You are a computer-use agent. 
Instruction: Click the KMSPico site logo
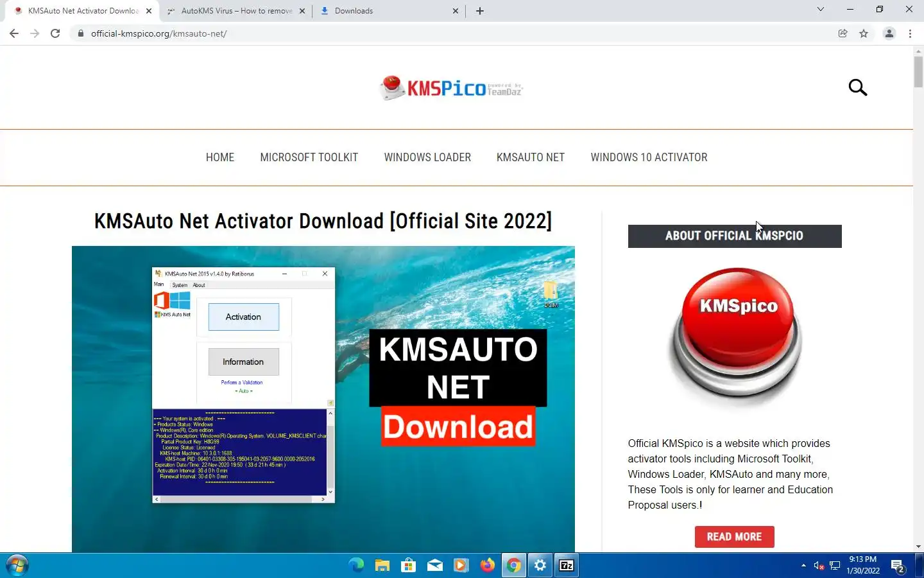pyautogui.click(x=451, y=88)
